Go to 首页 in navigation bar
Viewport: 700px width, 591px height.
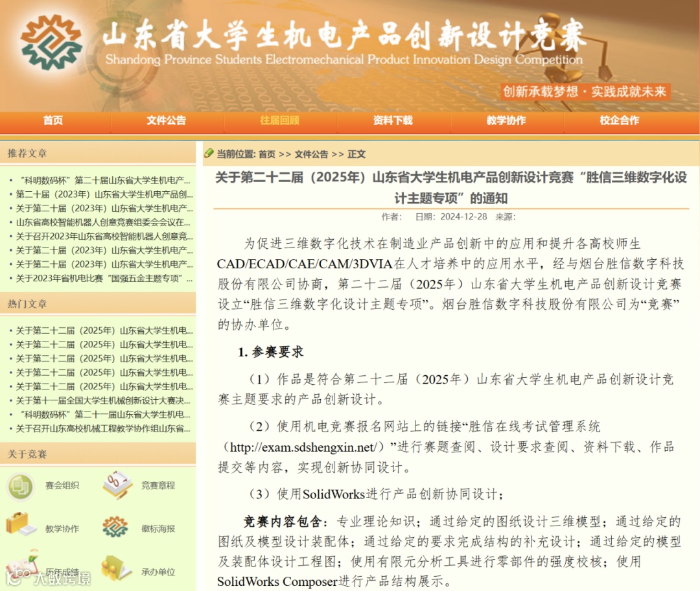coord(53,121)
